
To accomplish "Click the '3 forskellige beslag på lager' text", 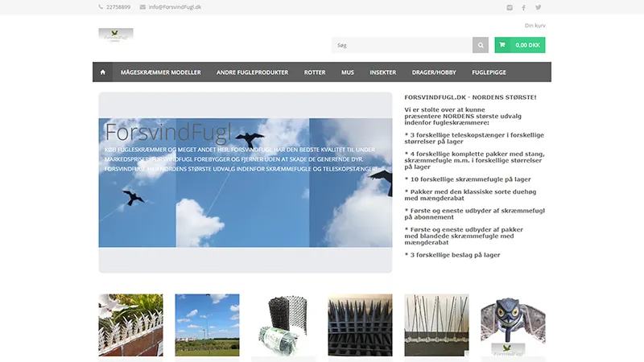I will click(x=452, y=255).
